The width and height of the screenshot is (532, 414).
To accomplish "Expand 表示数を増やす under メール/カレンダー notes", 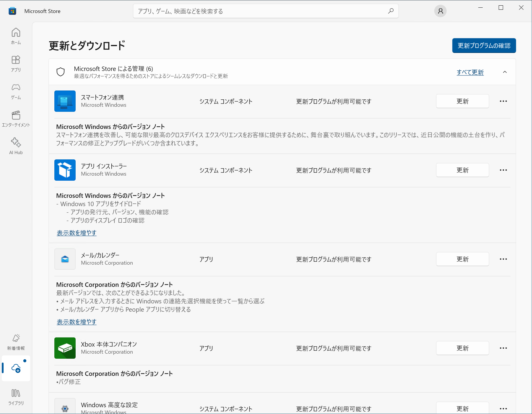I will click(77, 322).
